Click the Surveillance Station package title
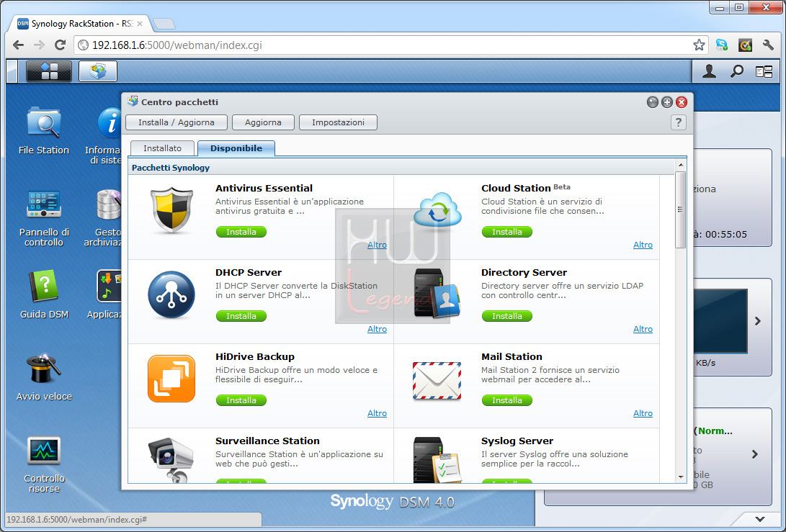The width and height of the screenshot is (786, 532). click(x=267, y=441)
